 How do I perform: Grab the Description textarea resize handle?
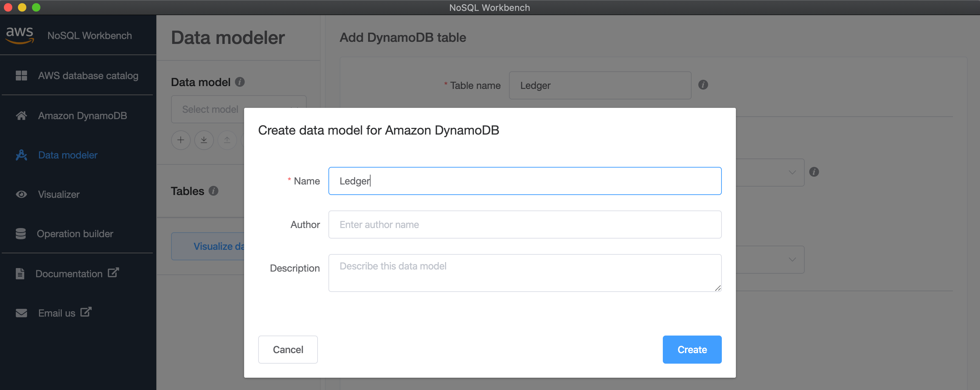tap(718, 288)
